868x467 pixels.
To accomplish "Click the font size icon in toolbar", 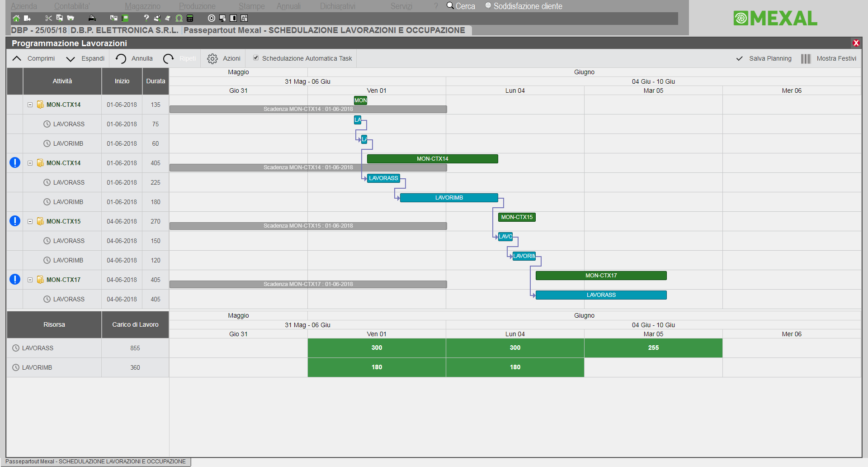I will coord(244,18).
